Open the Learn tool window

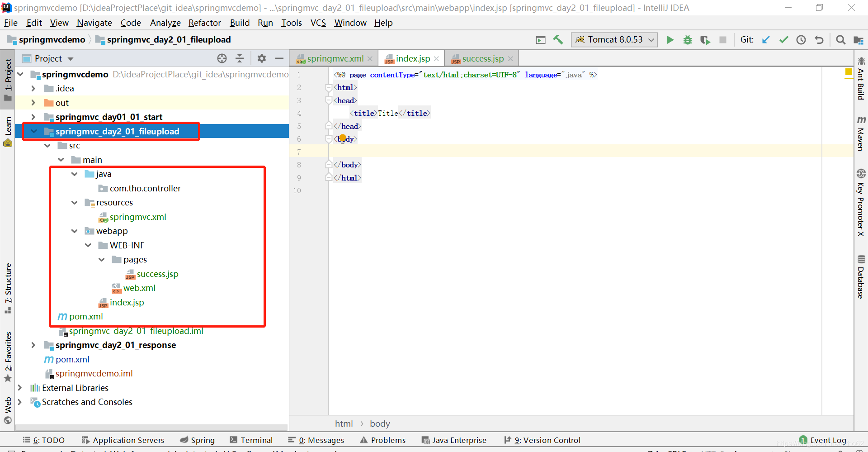click(x=8, y=132)
